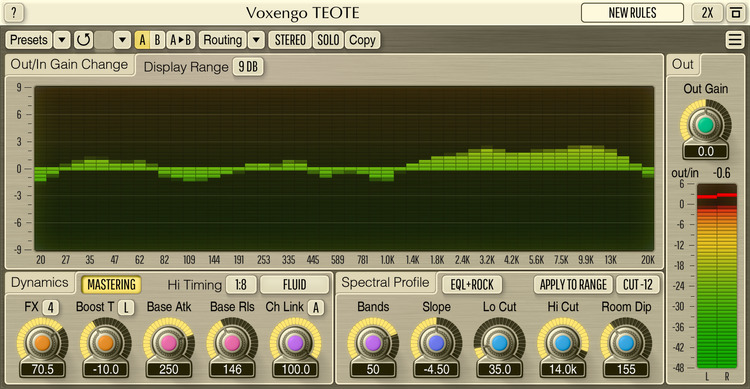Open the Ch Link A selector
Image resolution: width=750 pixels, height=389 pixels.
[x=316, y=308]
